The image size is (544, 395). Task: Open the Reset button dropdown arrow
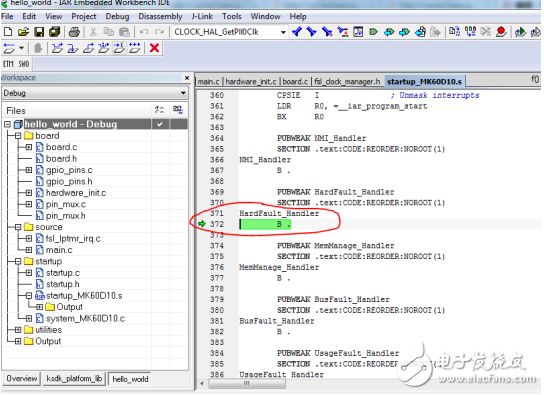coord(22,48)
